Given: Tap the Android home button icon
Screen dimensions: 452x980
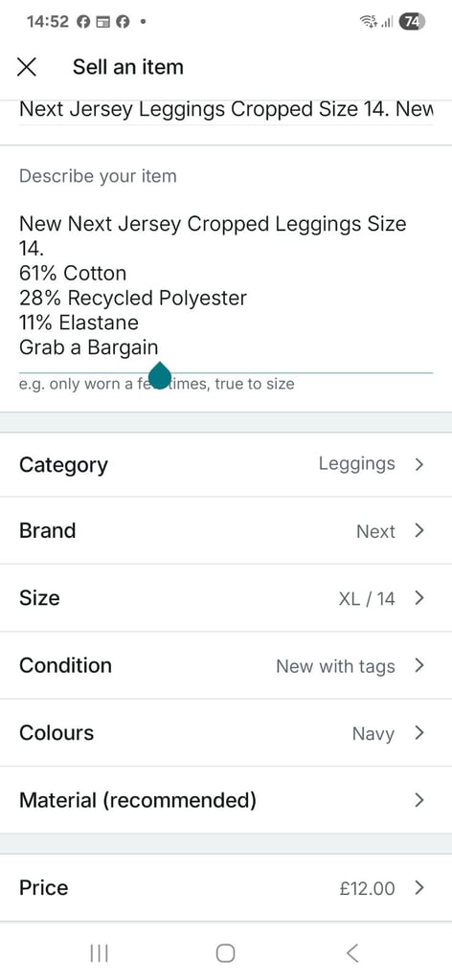Looking at the screenshot, I should [225, 952].
